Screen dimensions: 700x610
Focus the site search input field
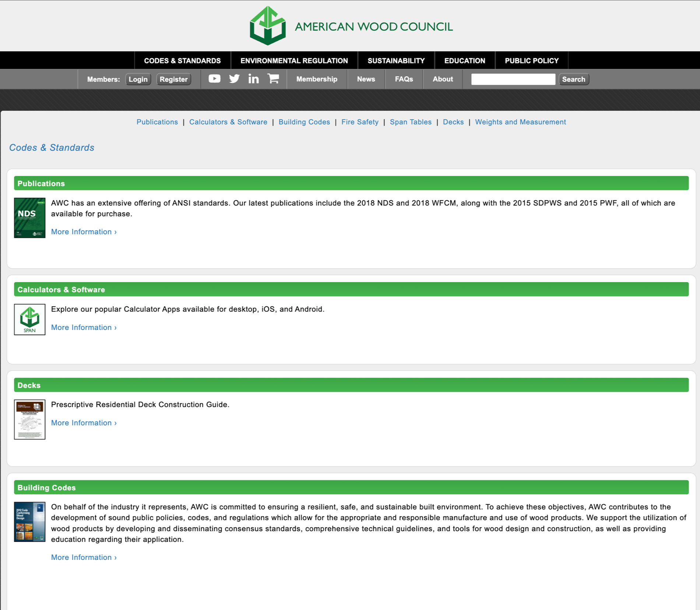[513, 79]
